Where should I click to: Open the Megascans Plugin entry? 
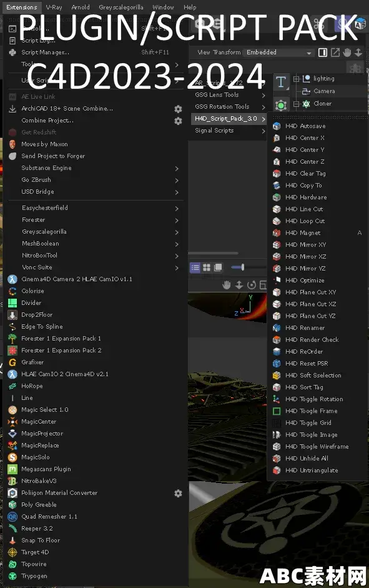click(46, 469)
